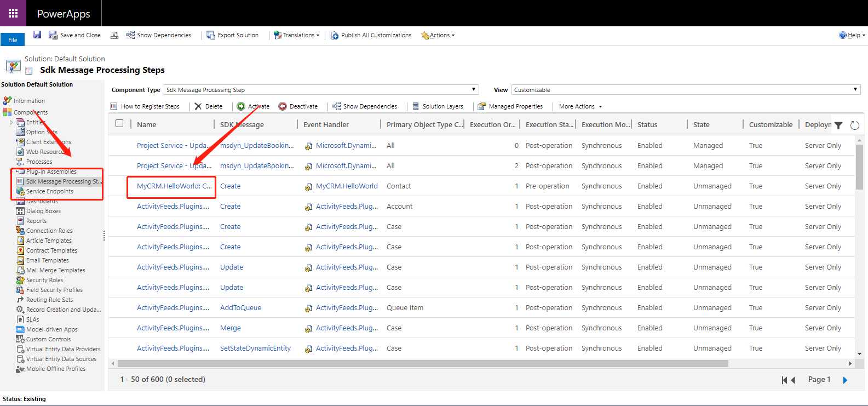The width and height of the screenshot is (868, 406).
Task: Click the Deactivate button in grid toolbar
Action: (298, 106)
